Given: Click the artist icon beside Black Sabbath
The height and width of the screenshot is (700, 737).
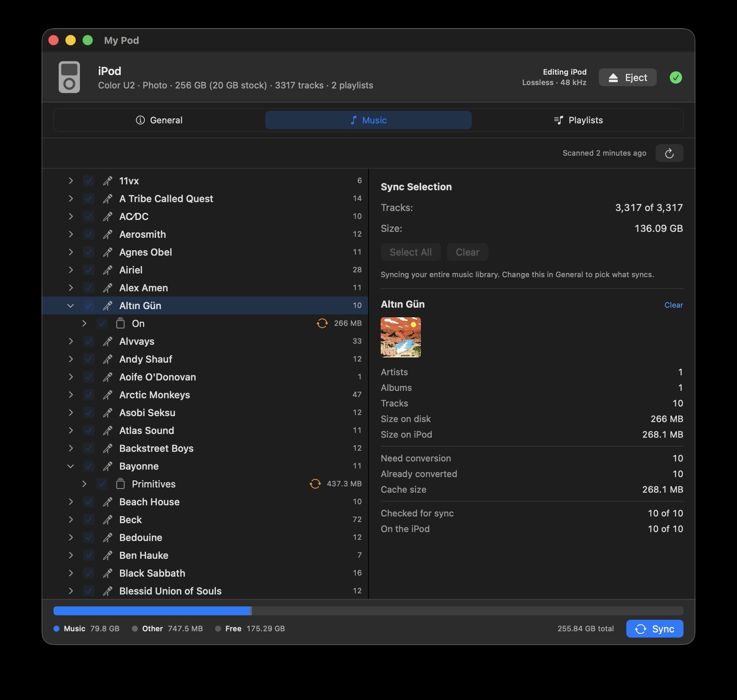Looking at the screenshot, I should point(108,573).
